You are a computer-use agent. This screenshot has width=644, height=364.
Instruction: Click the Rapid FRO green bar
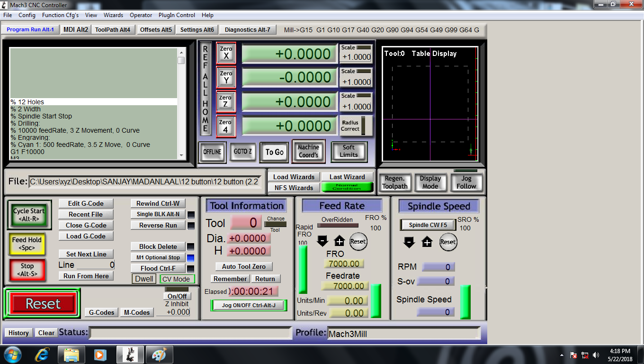click(x=303, y=269)
